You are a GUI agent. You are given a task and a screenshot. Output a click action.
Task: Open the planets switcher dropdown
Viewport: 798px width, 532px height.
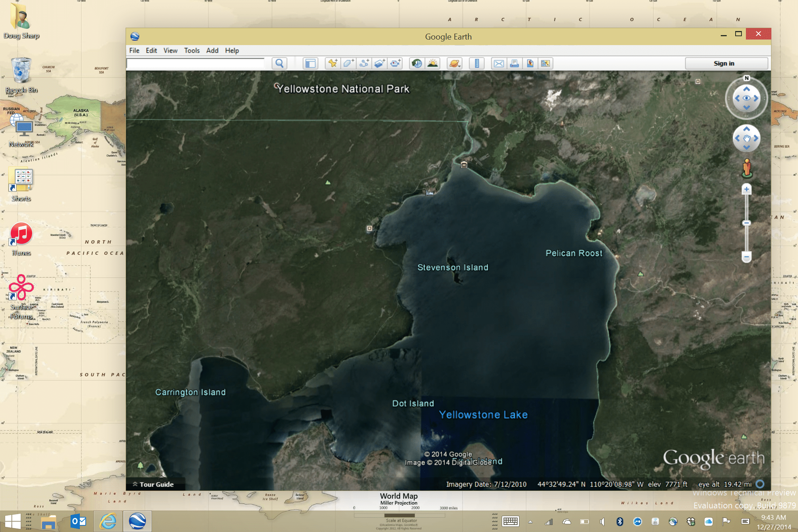[x=454, y=64]
